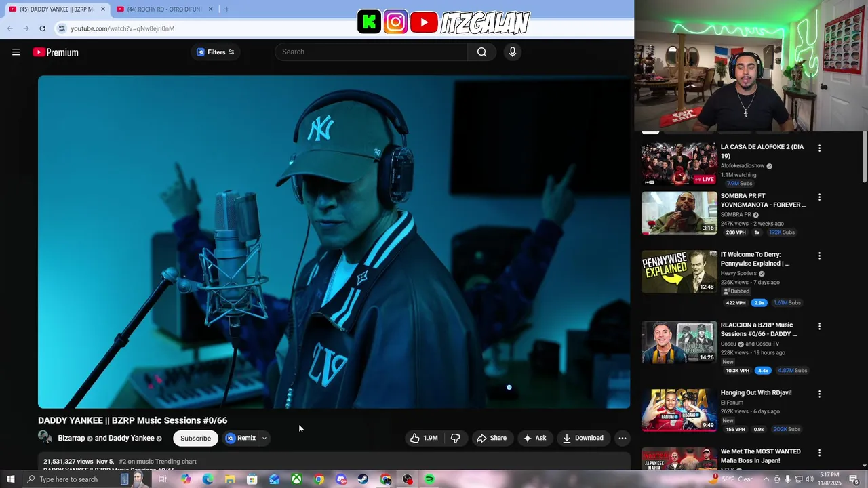Open Microsoft Store from the taskbar

click(x=252, y=479)
